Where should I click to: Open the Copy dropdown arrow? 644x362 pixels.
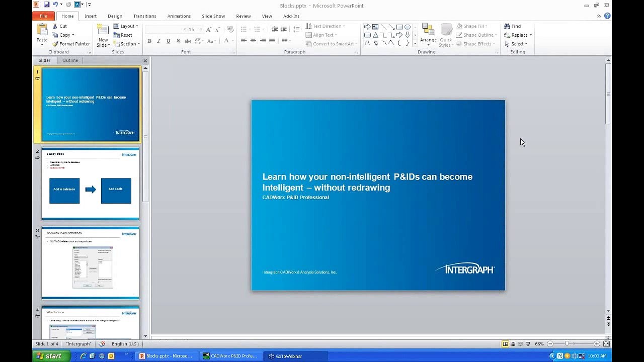point(73,35)
